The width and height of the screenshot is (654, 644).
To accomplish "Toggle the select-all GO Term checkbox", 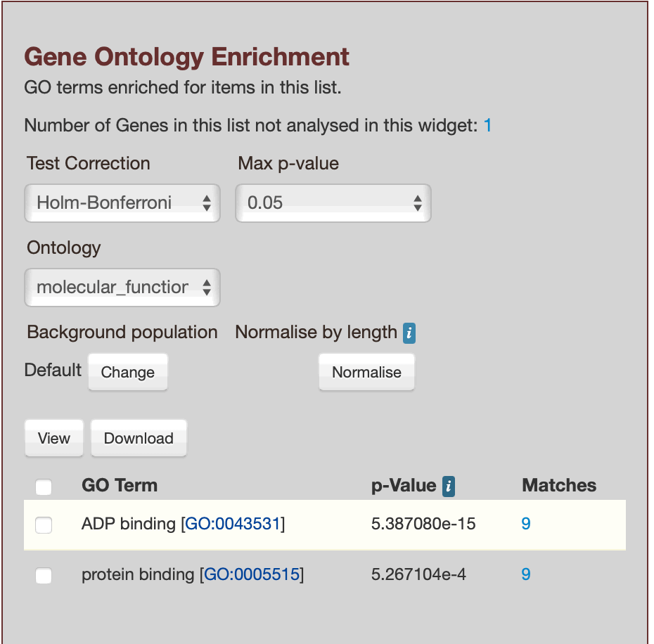I will (44, 487).
